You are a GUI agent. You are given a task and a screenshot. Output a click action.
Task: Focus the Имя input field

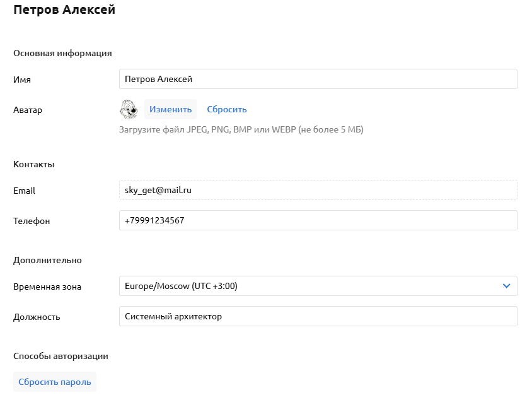[x=318, y=79]
